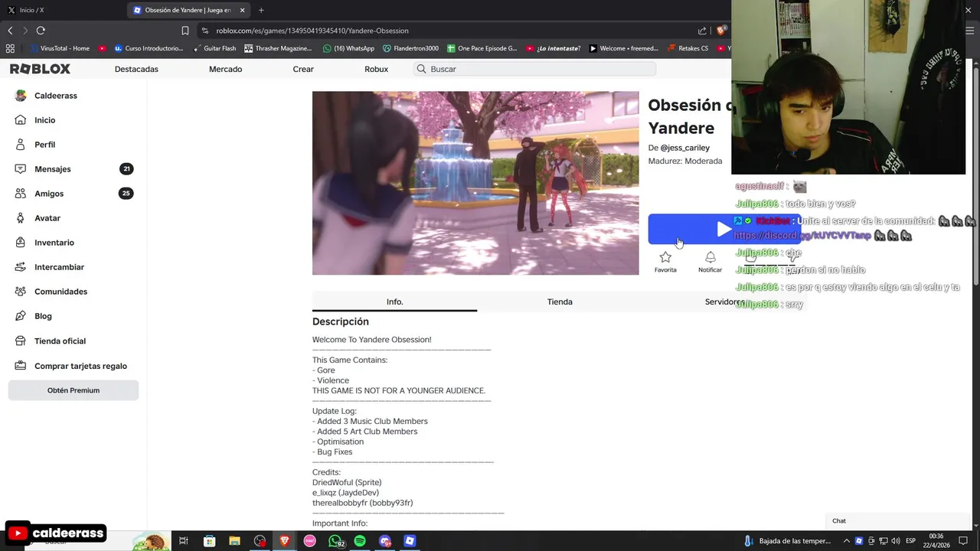The width and height of the screenshot is (980, 551).
Task: Open One Pace Episode bookmark
Action: 482,48
